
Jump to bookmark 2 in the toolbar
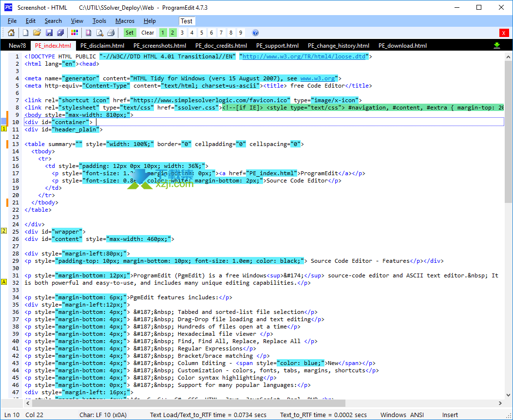(x=172, y=33)
